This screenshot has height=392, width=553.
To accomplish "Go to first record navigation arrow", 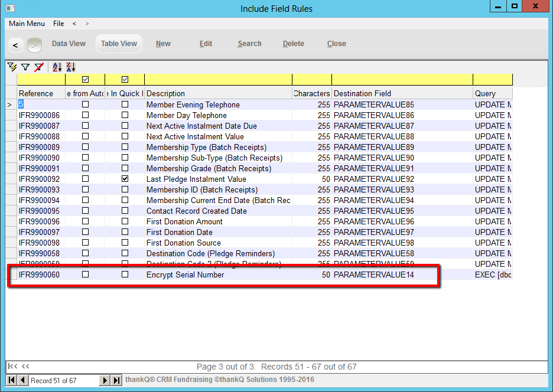I will pos(11,381).
